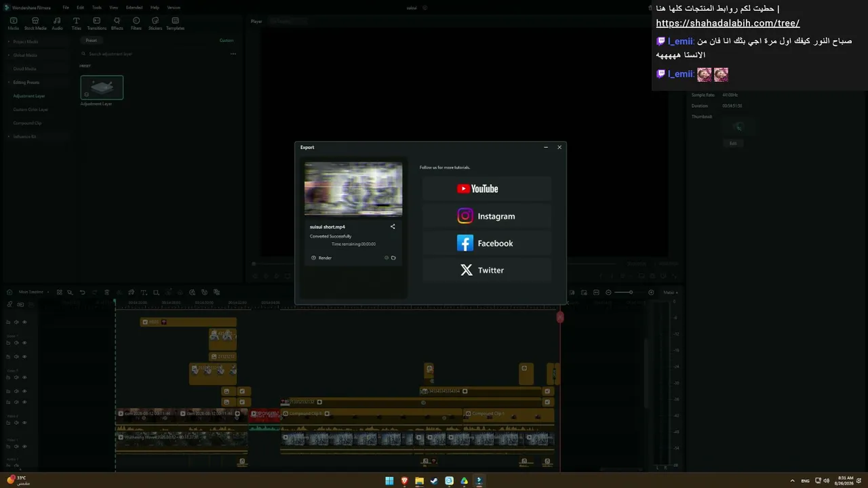Select Cloud Media in sidebar
The width and height of the screenshot is (868, 488).
(25, 68)
